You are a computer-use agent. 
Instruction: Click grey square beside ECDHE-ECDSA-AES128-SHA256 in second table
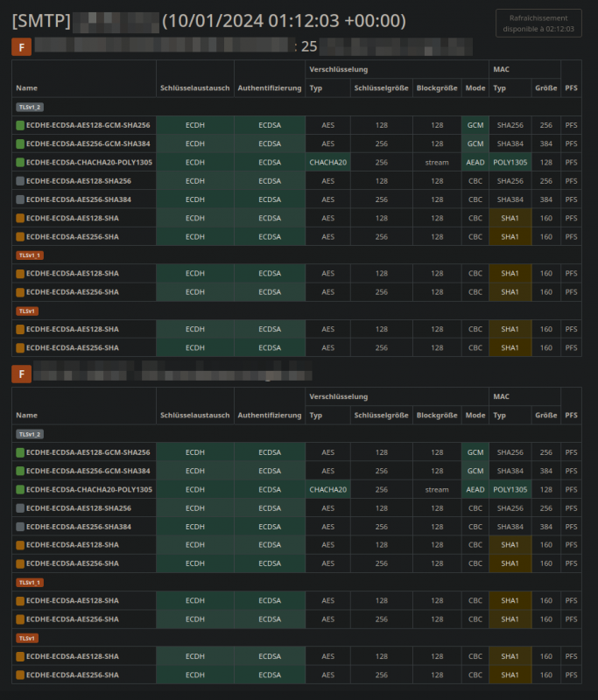[x=20, y=508]
